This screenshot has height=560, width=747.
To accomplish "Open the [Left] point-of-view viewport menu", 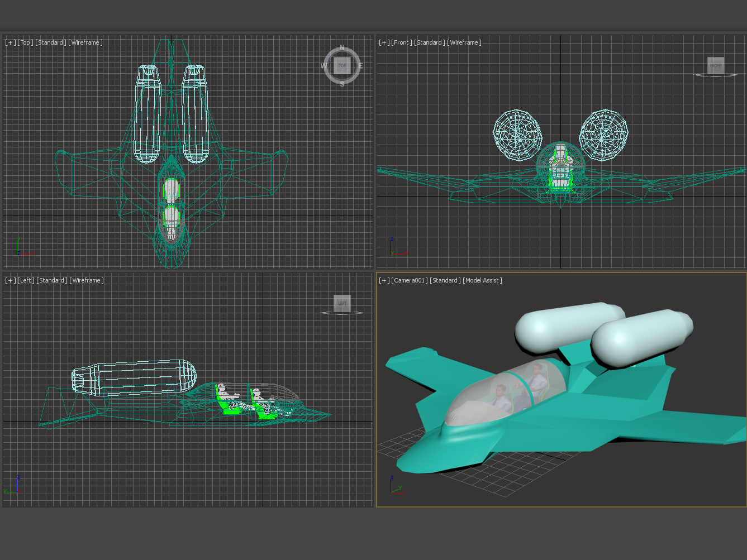I will (26, 280).
